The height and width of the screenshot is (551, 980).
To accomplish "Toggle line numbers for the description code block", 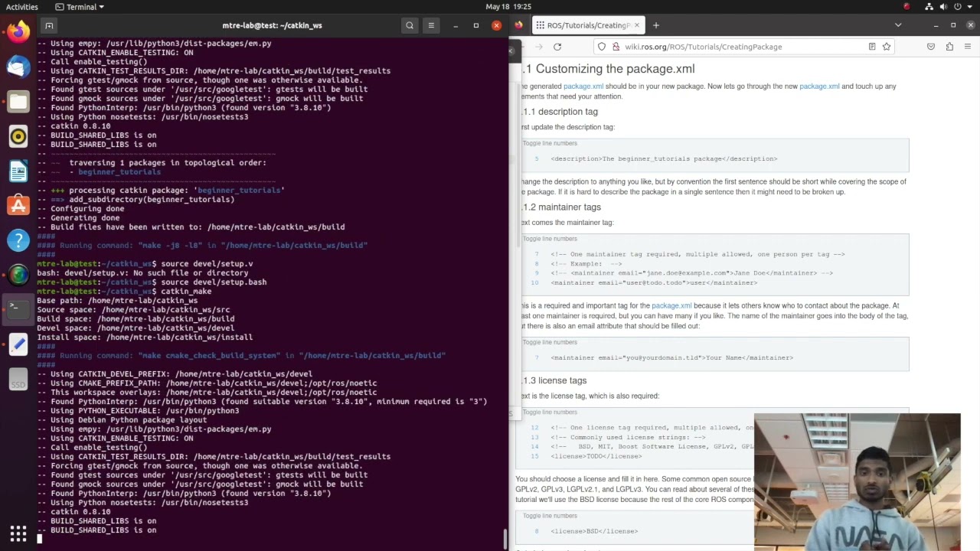I will click(550, 143).
